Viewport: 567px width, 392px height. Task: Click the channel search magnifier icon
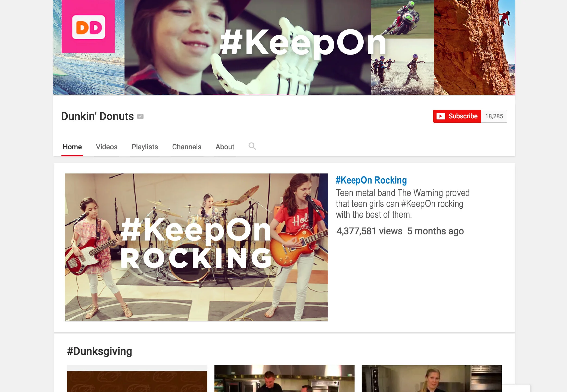click(252, 146)
